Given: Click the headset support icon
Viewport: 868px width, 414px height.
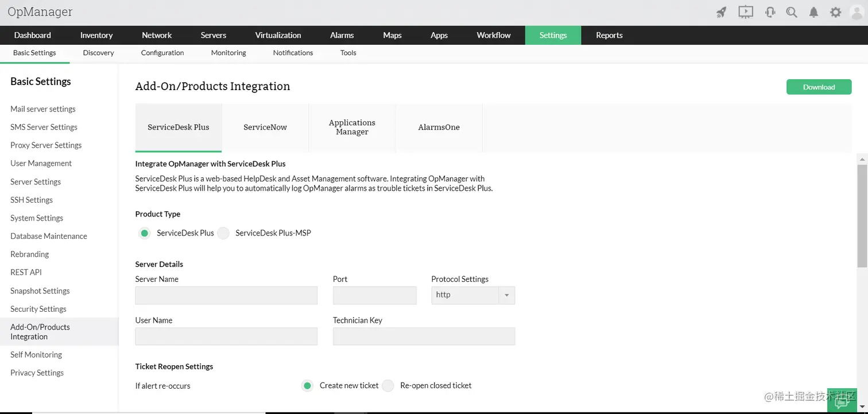Looking at the screenshot, I should pyautogui.click(x=770, y=11).
